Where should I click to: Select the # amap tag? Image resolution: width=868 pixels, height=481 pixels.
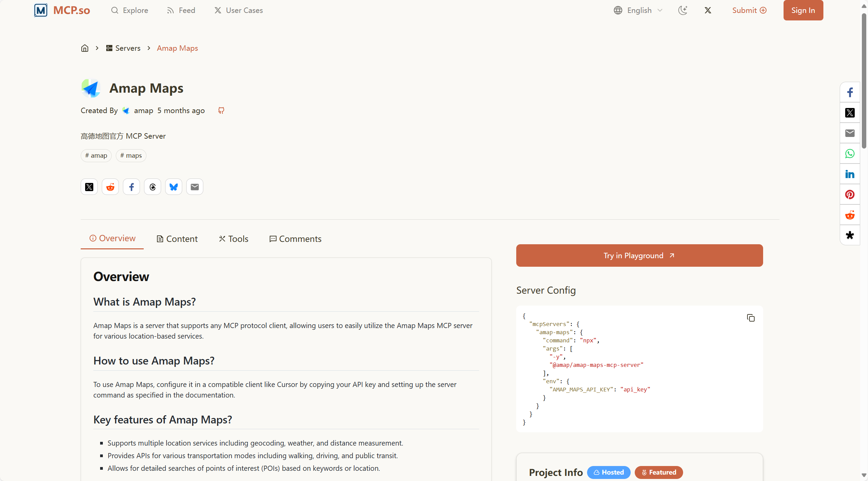96,156
